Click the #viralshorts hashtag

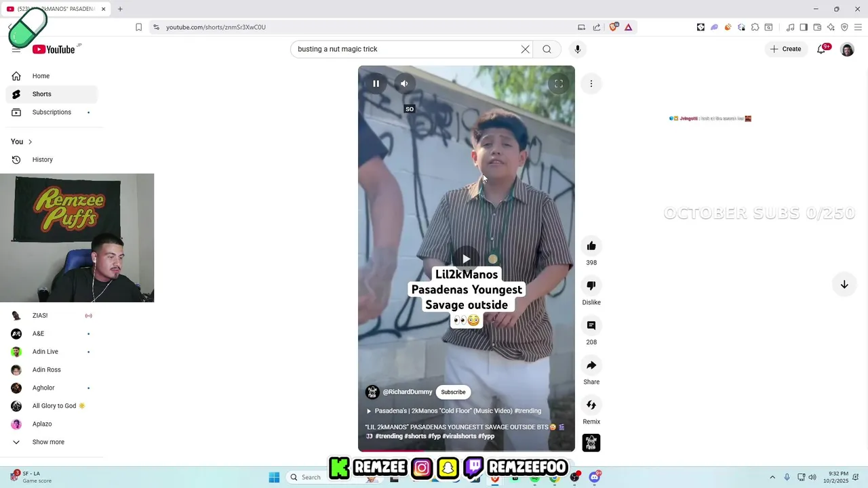[x=459, y=436]
